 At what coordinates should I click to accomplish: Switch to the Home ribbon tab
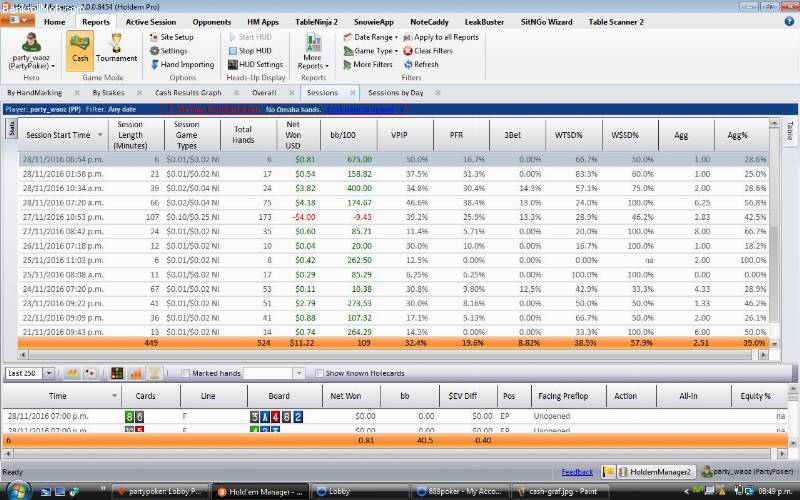point(54,22)
